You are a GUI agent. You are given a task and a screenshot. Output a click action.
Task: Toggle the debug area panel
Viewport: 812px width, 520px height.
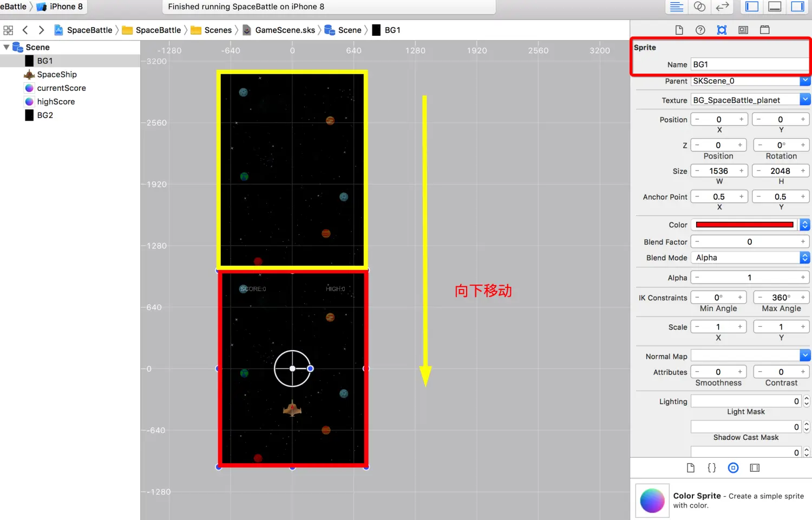(775, 6)
